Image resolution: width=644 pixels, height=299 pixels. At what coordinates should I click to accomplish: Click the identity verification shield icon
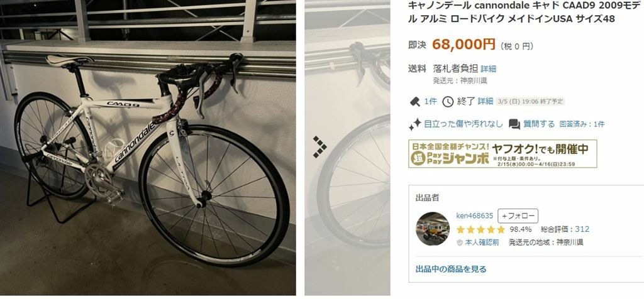pos(460,242)
